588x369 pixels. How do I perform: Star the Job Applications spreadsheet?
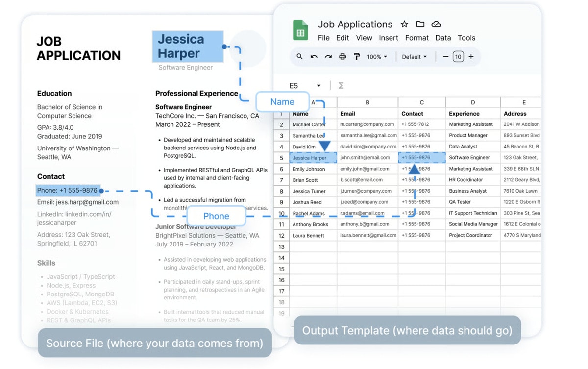coord(404,24)
